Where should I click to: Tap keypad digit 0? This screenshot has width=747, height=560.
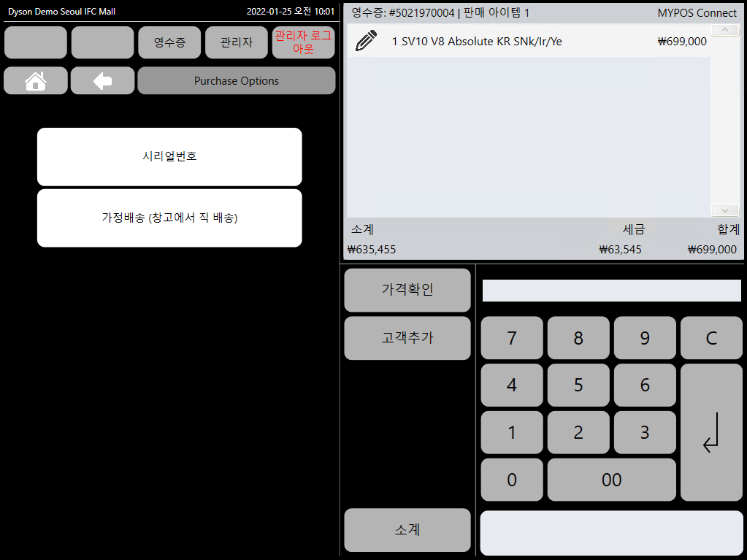pyautogui.click(x=512, y=480)
